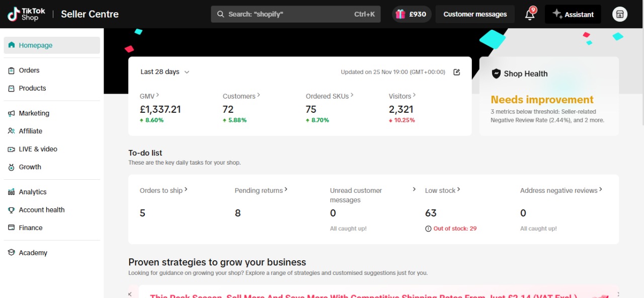Click the Shop Health shield icon
Image resolution: width=644 pixels, height=298 pixels.
pyautogui.click(x=496, y=73)
